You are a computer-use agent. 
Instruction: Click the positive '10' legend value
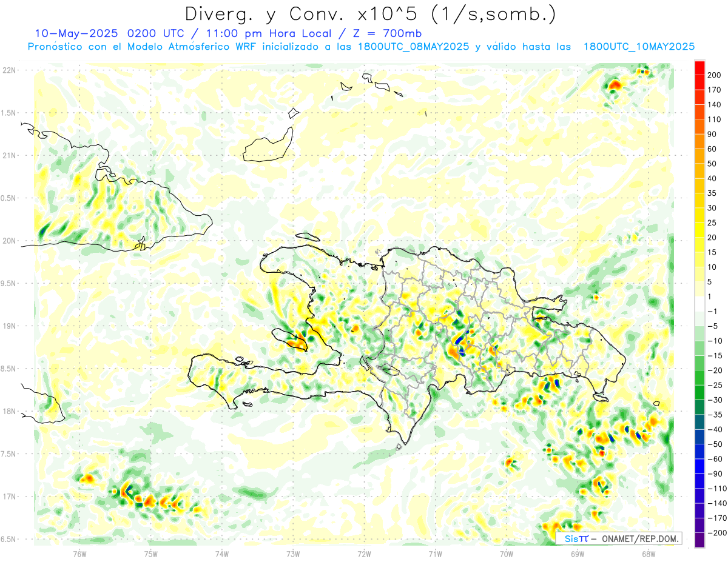712,267
